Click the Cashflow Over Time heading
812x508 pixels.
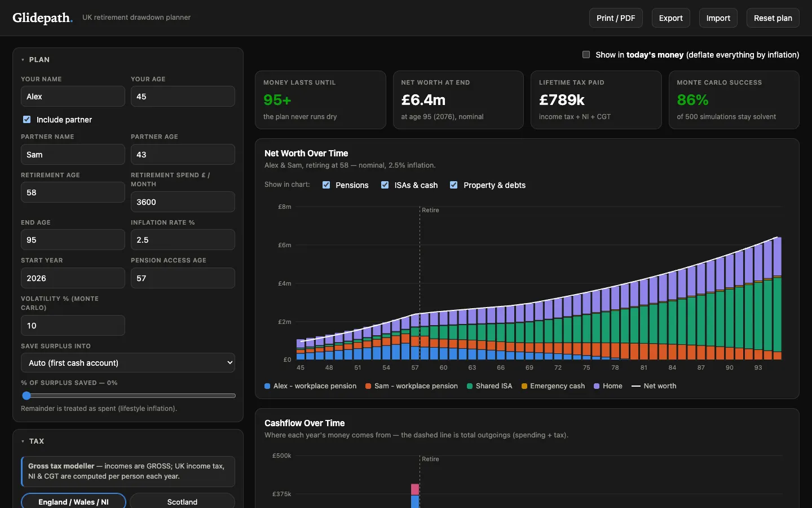tap(304, 423)
